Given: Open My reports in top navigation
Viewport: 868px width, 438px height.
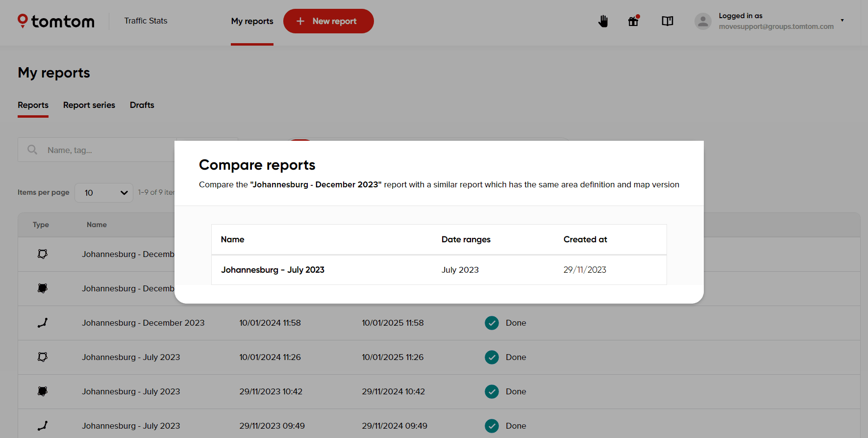Looking at the screenshot, I should point(252,21).
